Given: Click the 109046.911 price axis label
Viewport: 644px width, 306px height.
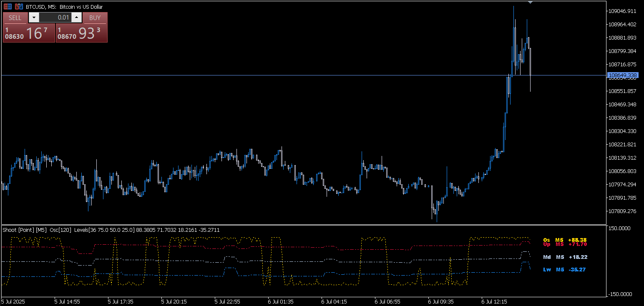Looking at the screenshot, I should [x=622, y=11].
